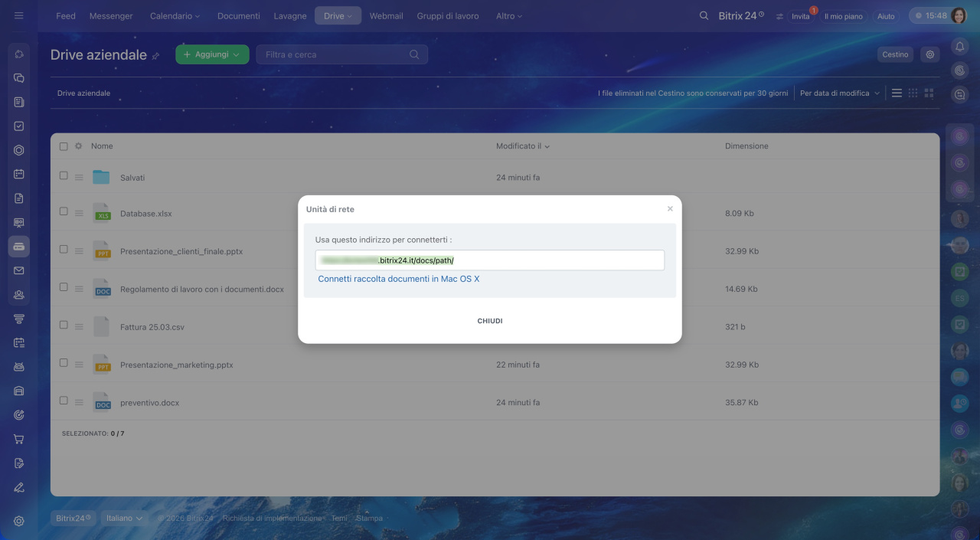Click the network address input field
This screenshot has height=540, width=980.
coord(489,260)
